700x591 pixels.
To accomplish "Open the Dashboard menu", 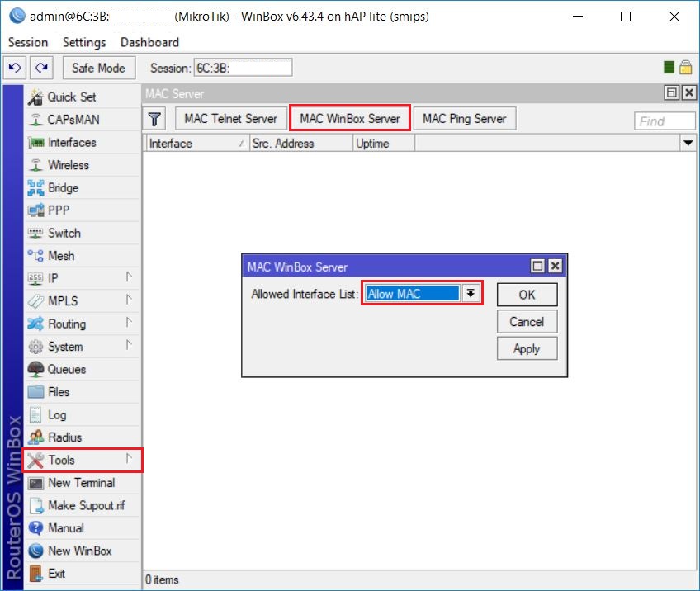I will coord(150,42).
